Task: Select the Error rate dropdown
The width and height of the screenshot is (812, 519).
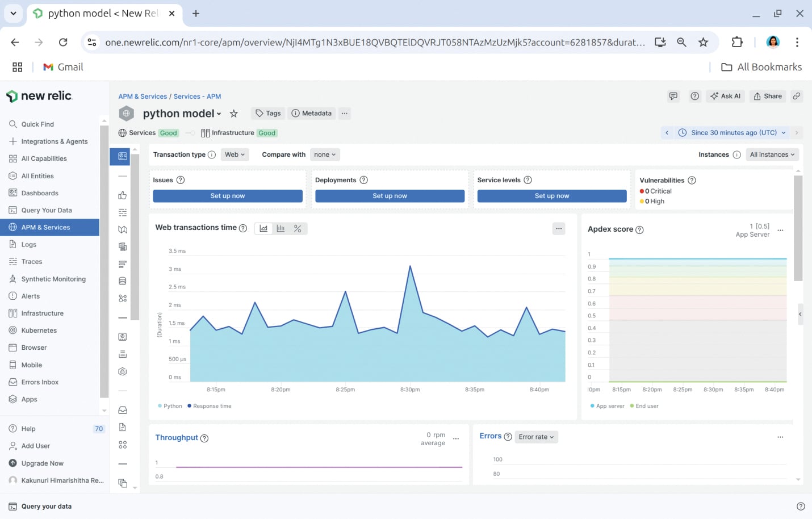Action: (x=536, y=437)
